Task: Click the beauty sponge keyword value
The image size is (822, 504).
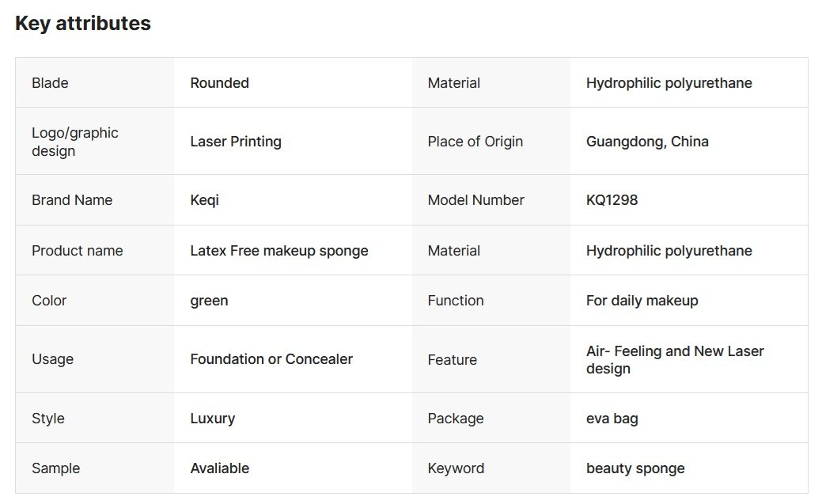Action: [x=635, y=468]
